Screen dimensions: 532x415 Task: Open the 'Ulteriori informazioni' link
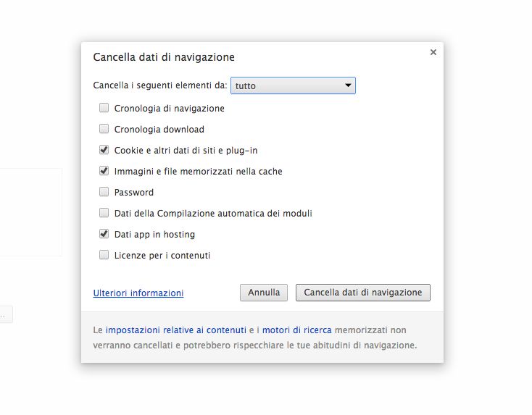[x=138, y=293]
